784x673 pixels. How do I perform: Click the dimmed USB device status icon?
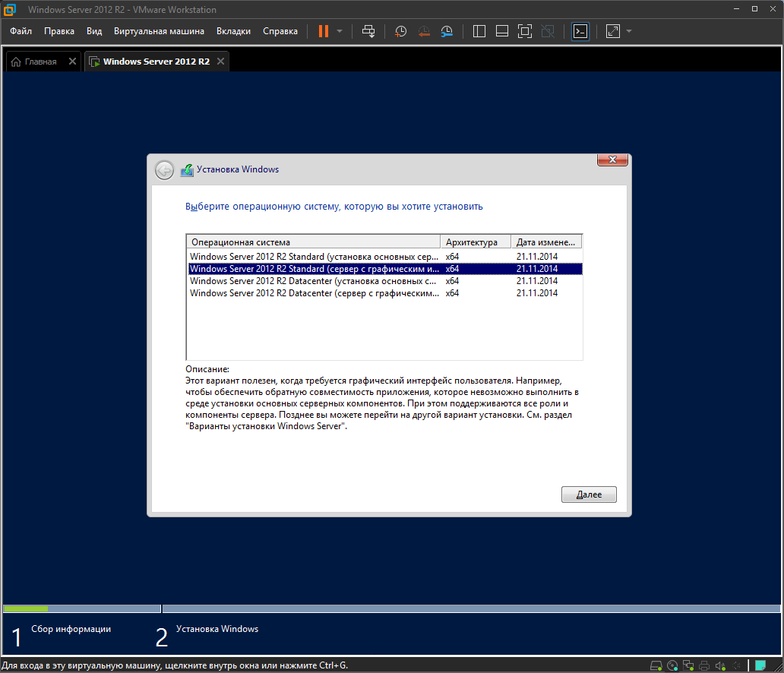pyautogui.click(x=736, y=665)
